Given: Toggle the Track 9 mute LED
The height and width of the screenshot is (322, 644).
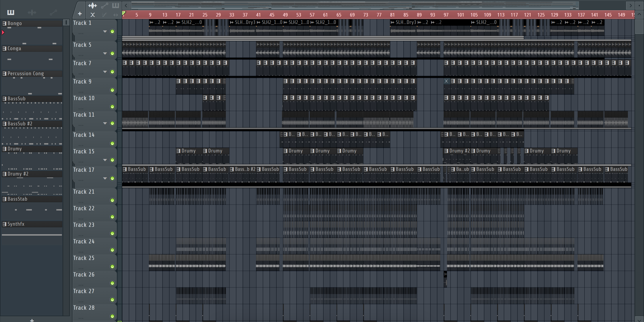Looking at the screenshot, I should click(112, 90).
